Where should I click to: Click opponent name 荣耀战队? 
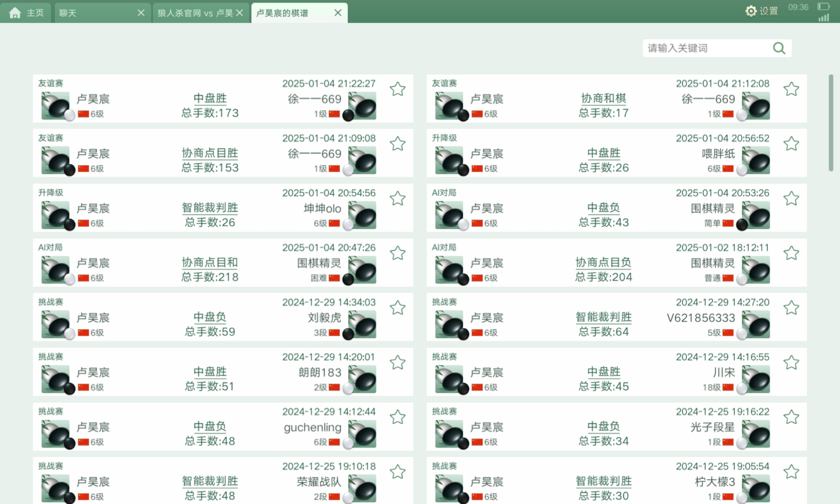[319, 482]
